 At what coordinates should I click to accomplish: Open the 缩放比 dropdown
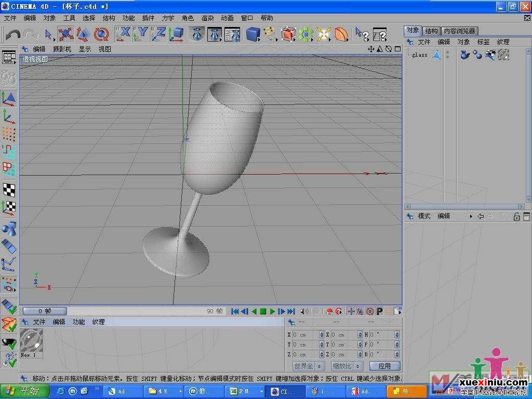coord(347,366)
